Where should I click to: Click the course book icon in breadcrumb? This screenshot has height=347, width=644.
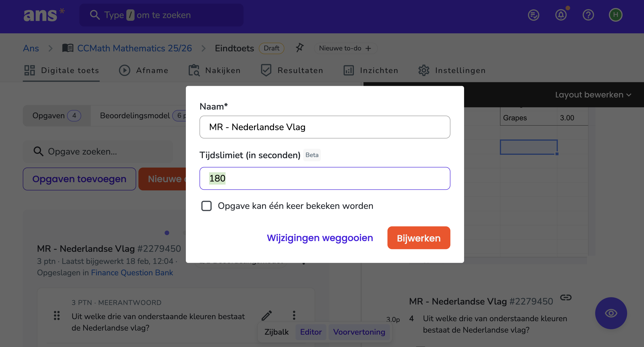[x=68, y=48]
